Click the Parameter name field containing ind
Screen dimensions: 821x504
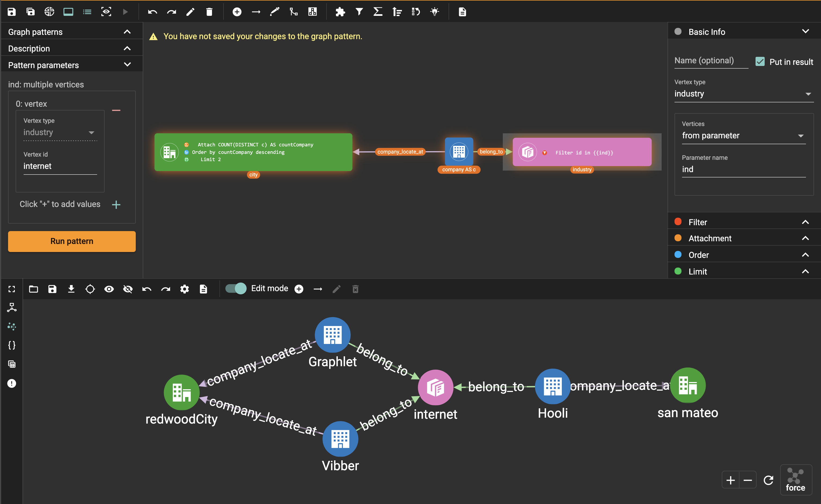743,170
